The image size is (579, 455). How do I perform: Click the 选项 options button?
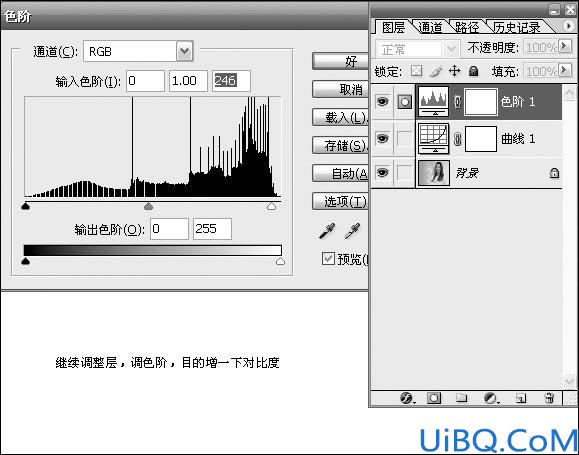point(340,201)
